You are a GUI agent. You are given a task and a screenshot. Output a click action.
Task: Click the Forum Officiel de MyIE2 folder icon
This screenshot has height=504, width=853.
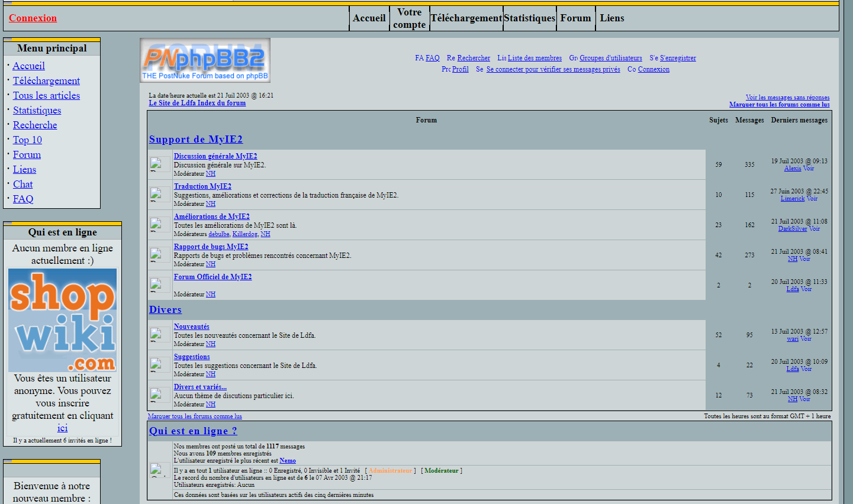(x=160, y=285)
